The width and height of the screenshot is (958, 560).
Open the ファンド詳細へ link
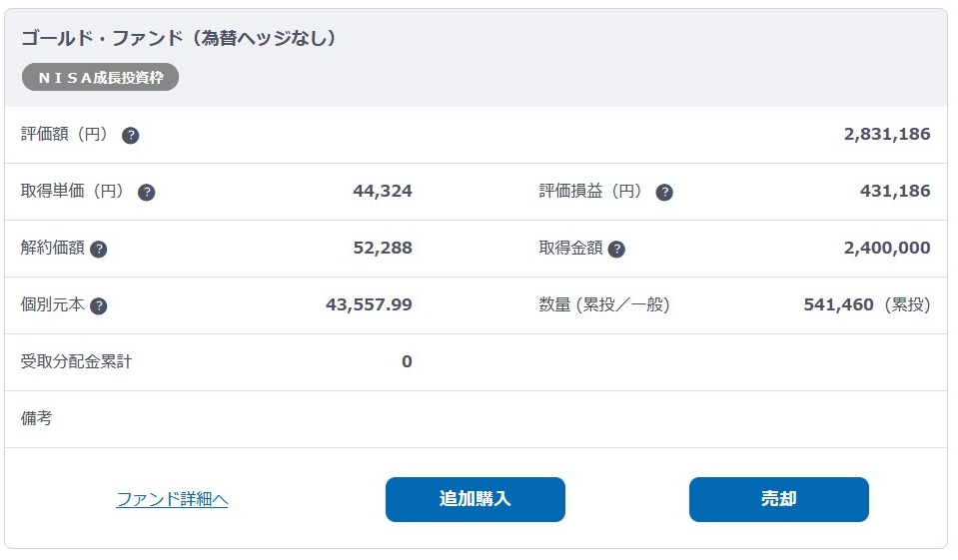(x=172, y=499)
